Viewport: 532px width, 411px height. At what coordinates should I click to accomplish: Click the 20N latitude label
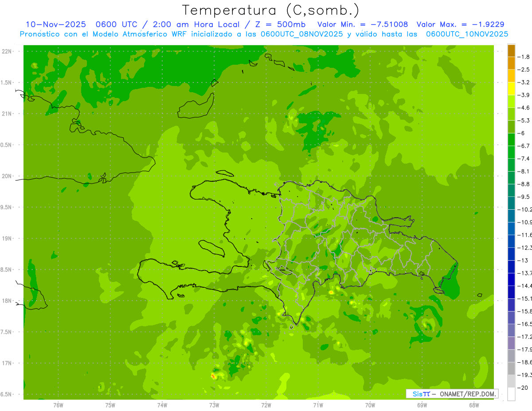click(7, 176)
